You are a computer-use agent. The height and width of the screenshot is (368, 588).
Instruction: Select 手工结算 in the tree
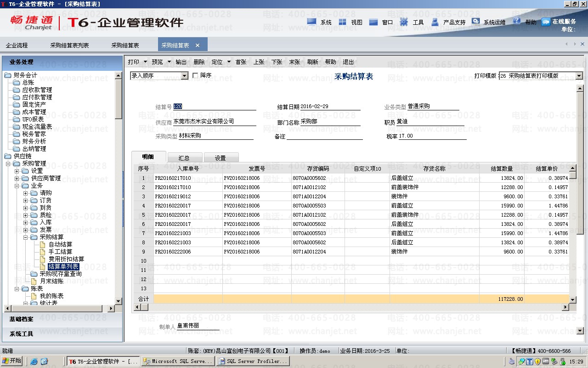(60, 252)
